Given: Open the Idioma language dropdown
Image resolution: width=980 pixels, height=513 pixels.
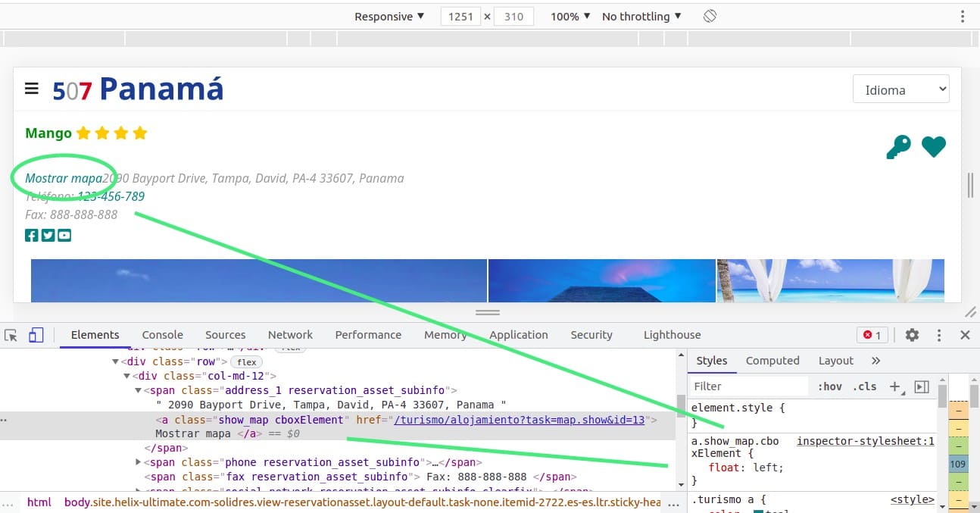Looking at the screenshot, I should point(900,89).
